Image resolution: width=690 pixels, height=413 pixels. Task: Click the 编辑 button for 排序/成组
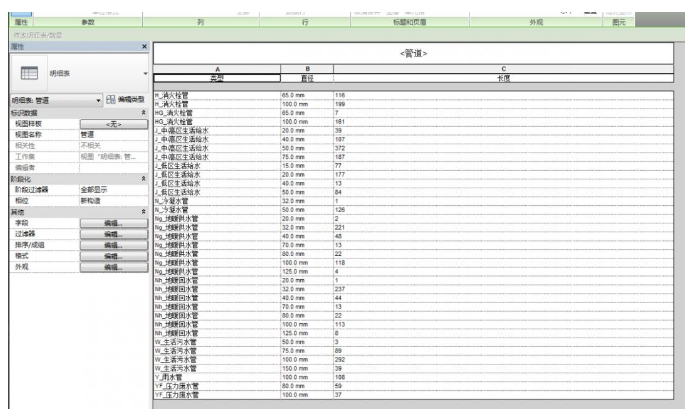click(114, 245)
